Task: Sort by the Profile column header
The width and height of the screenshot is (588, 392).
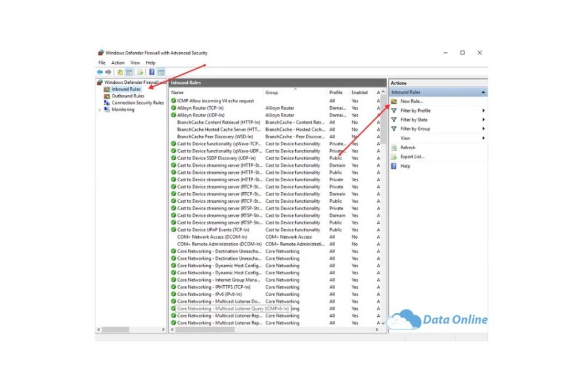Action: 338,92
